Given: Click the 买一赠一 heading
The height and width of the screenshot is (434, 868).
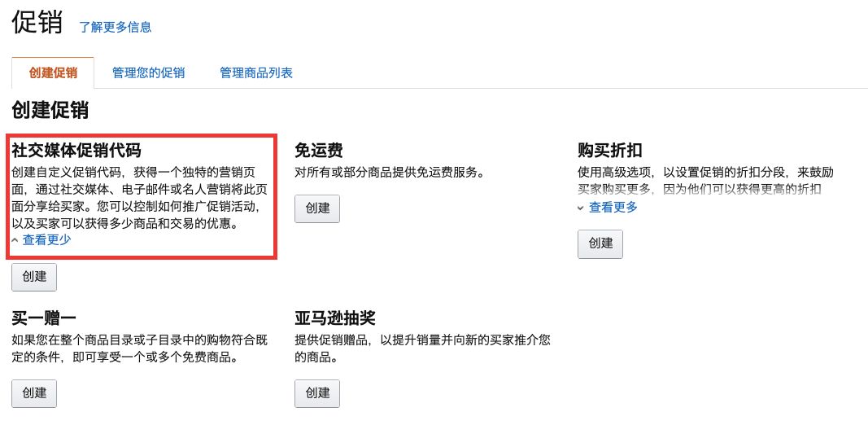Looking at the screenshot, I should point(44,317).
